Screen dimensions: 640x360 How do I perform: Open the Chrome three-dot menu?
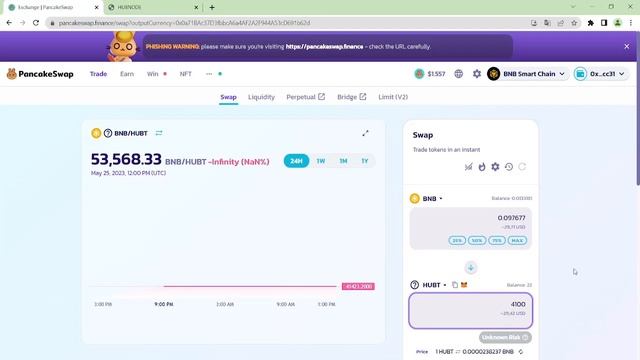coord(631,23)
